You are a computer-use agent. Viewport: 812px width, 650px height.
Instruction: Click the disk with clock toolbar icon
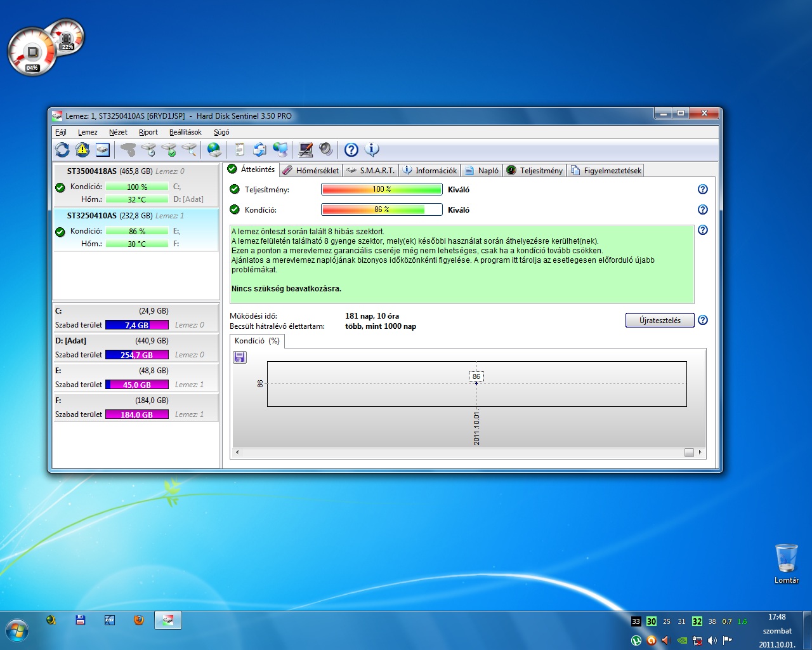[x=148, y=150]
